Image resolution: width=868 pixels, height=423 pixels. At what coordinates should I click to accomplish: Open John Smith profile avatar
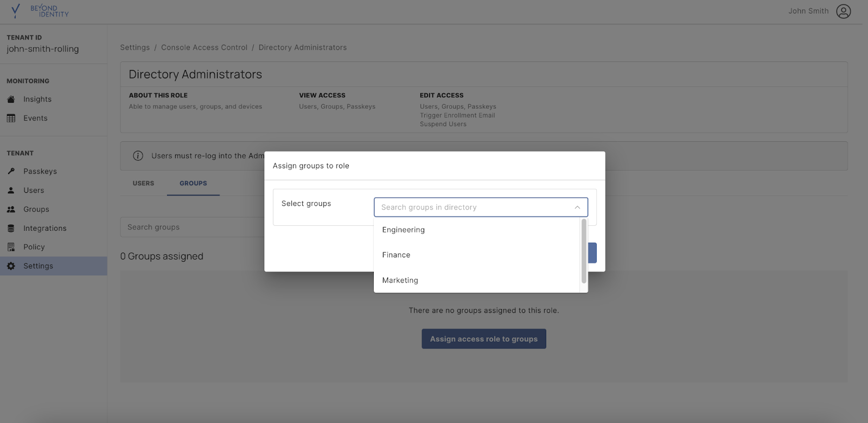coord(843,11)
